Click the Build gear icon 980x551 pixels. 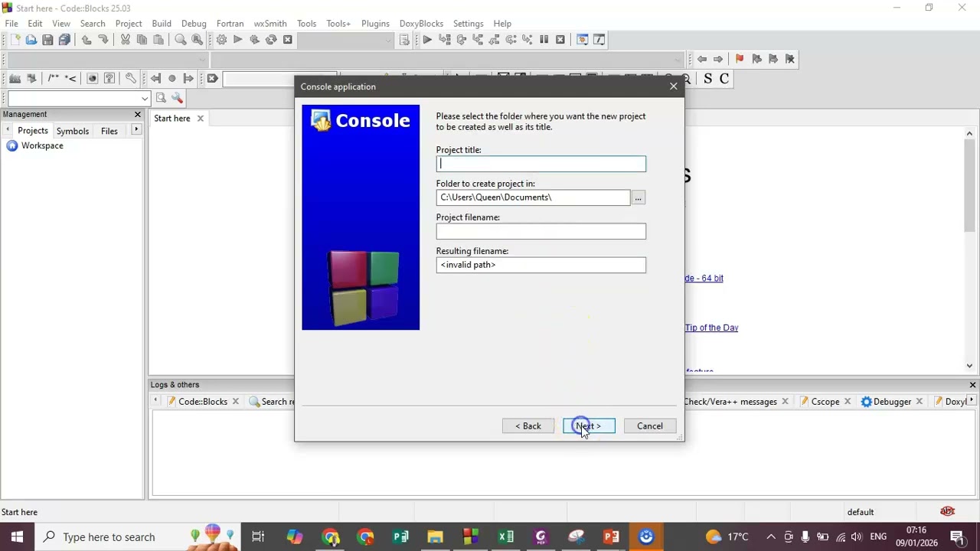[x=221, y=40]
